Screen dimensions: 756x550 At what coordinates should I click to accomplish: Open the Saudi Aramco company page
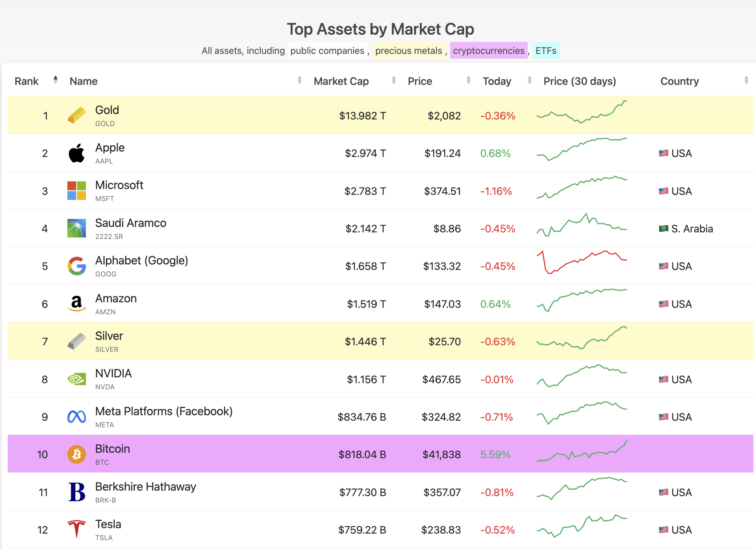[131, 223]
